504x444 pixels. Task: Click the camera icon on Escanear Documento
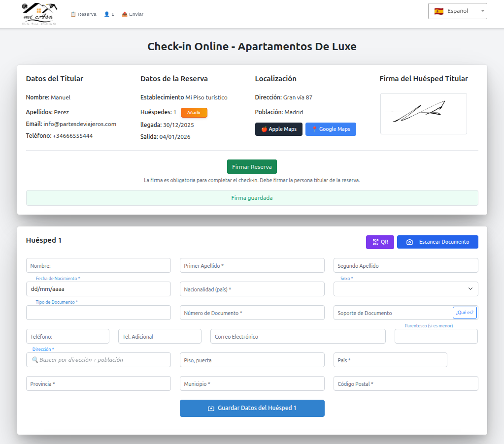410,242
